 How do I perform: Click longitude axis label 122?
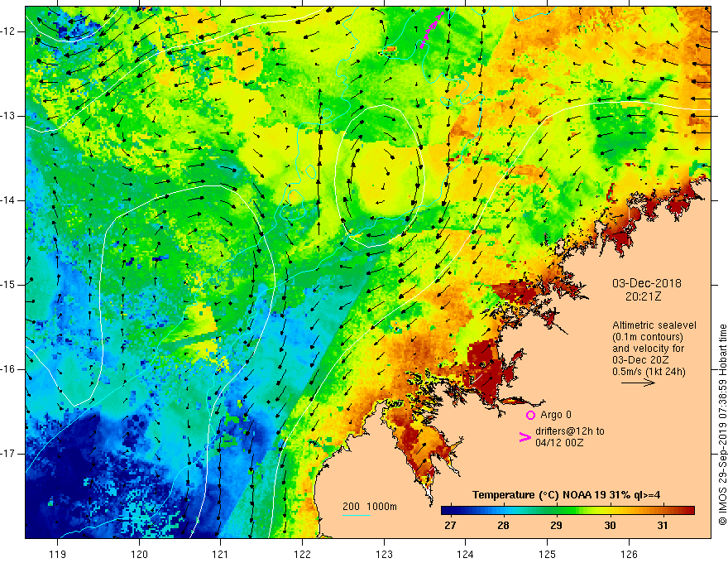pos(302,554)
